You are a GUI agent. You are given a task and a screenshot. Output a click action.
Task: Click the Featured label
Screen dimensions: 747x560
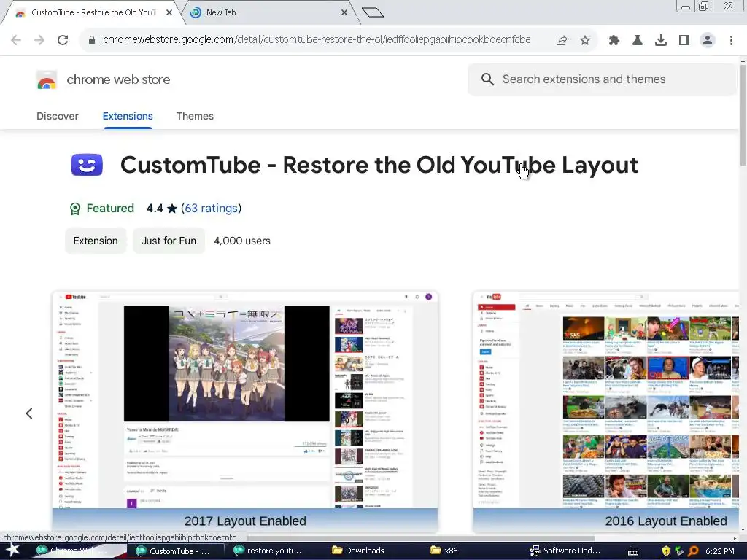click(x=110, y=208)
